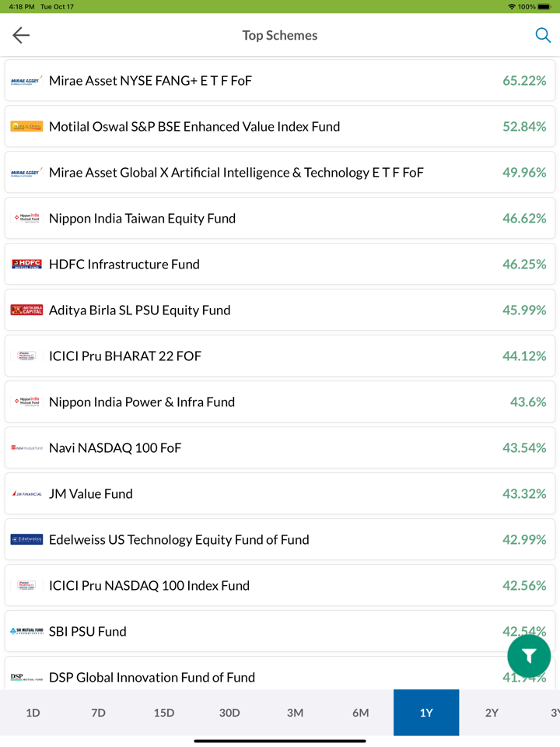The height and width of the screenshot is (747, 560).
Task: Tap the green filter funnel button
Action: (x=529, y=656)
